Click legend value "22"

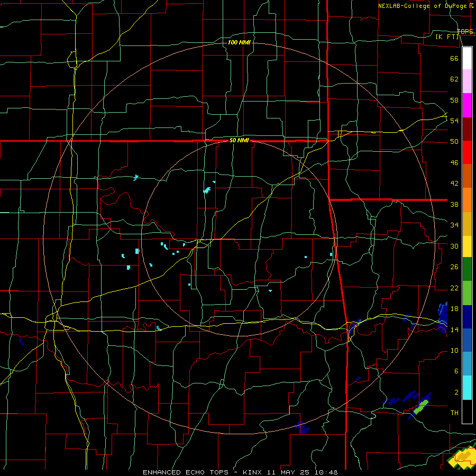click(454, 288)
